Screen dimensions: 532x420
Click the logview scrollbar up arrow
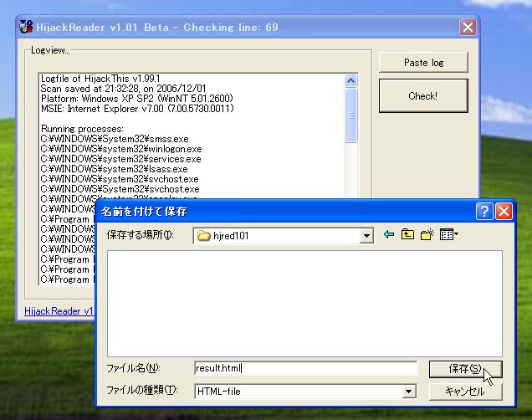pyautogui.click(x=350, y=81)
